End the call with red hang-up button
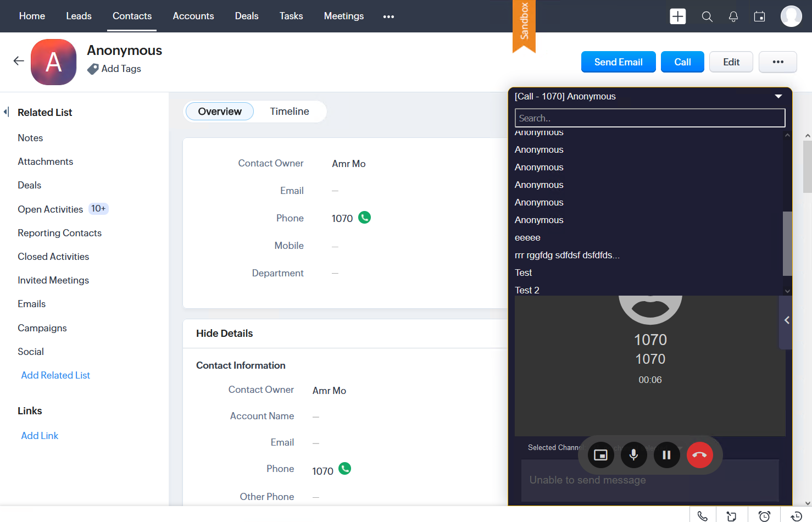The width and height of the screenshot is (812, 522). tap(699, 455)
